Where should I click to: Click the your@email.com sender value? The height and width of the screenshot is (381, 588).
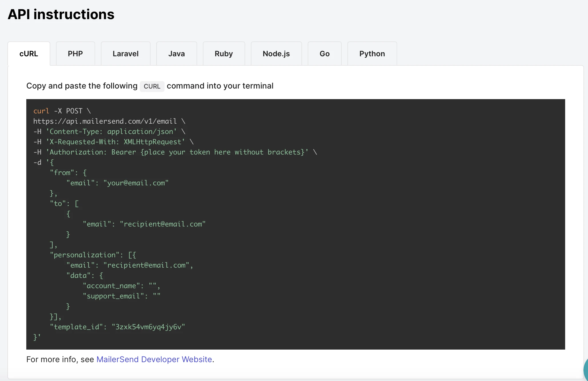click(x=136, y=183)
